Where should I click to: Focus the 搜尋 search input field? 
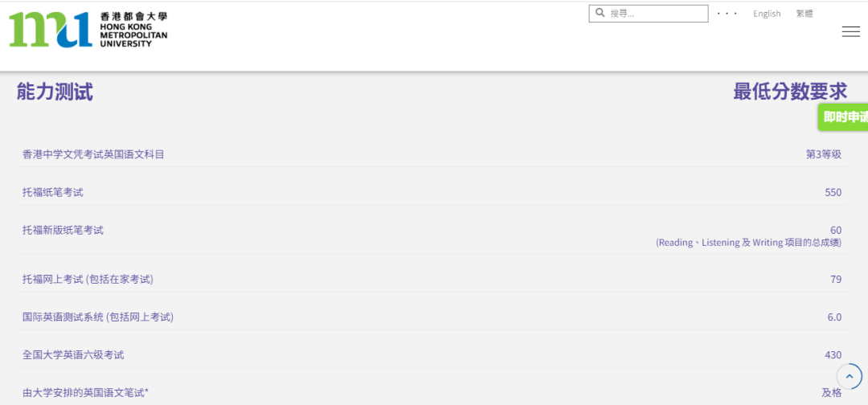click(655, 14)
